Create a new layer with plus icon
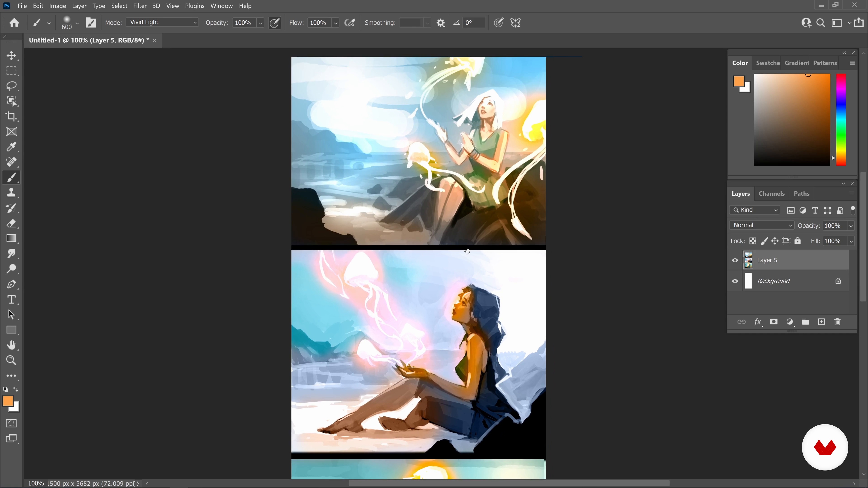 pyautogui.click(x=821, y=322)
